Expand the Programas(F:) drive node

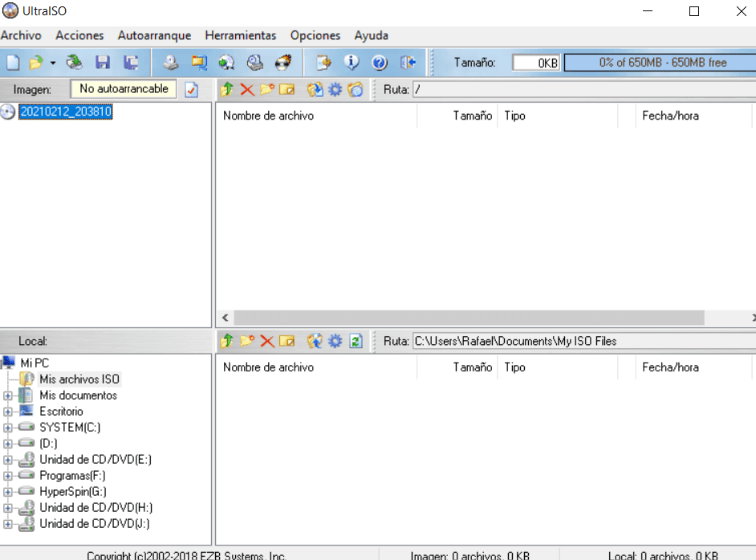click(x=8, y=476)
